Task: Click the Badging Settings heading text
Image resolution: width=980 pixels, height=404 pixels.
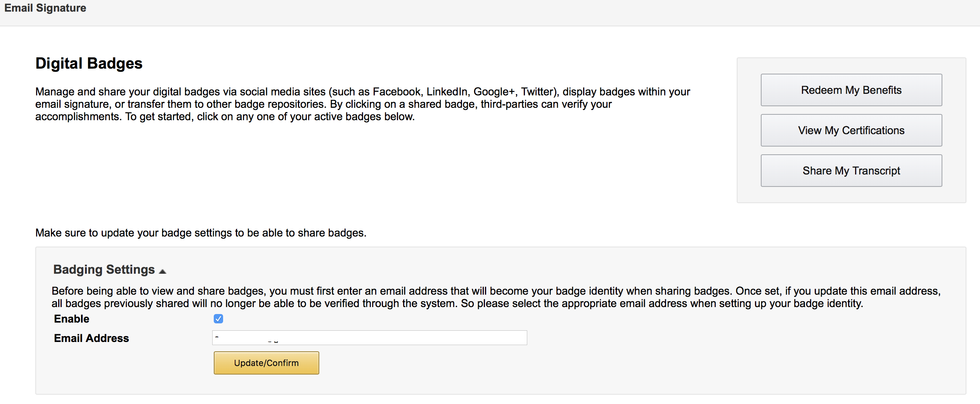Action: 104,269
